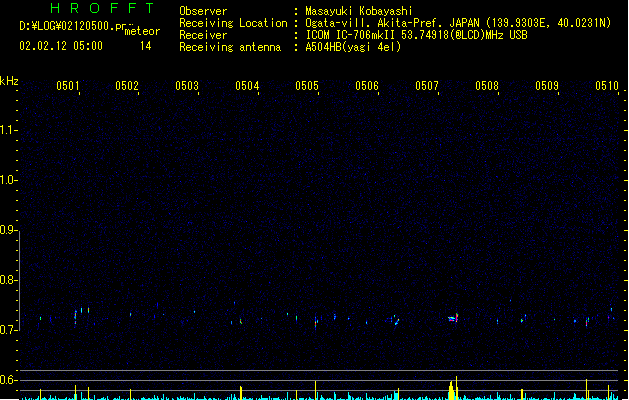
Task: Click the Observer field label
Action: [x=203, y=11]
